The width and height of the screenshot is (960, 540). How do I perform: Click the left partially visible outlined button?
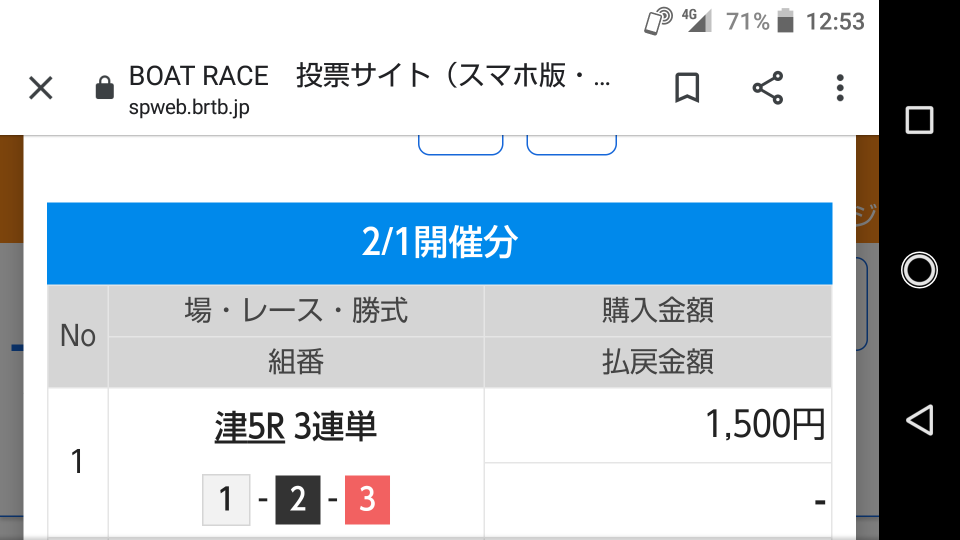tap(460, 145)
